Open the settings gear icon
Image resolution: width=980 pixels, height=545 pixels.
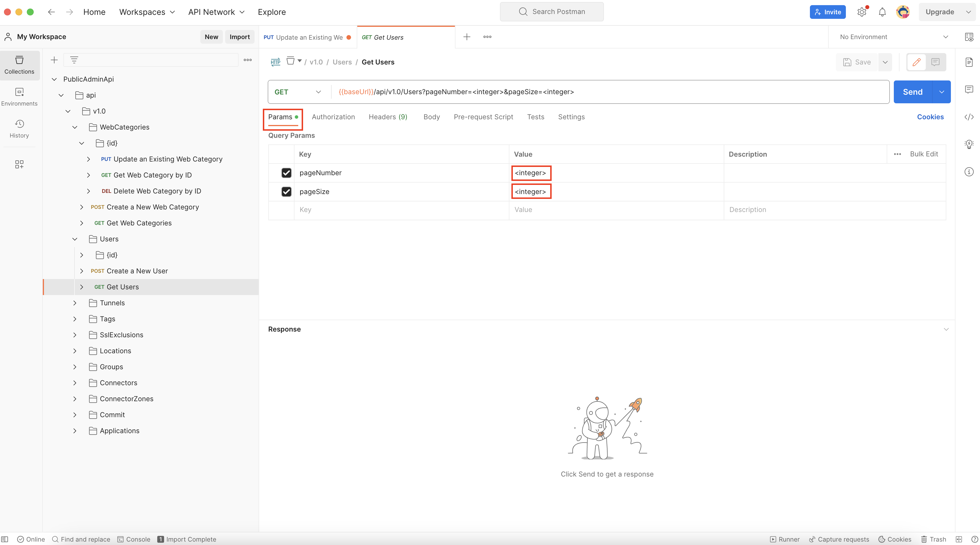click(x=862, y=12)
